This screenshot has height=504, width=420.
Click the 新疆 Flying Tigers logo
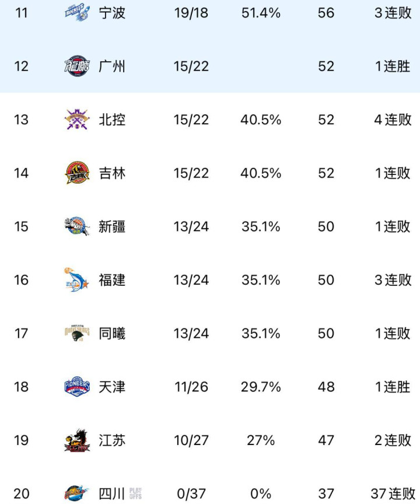(x=77, y=226)
